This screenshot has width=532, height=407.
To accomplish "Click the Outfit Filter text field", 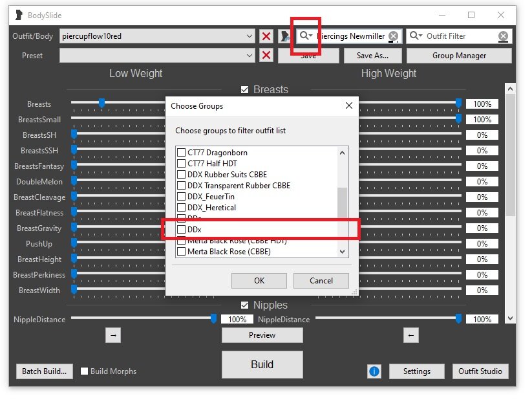I will coord(460,36).
